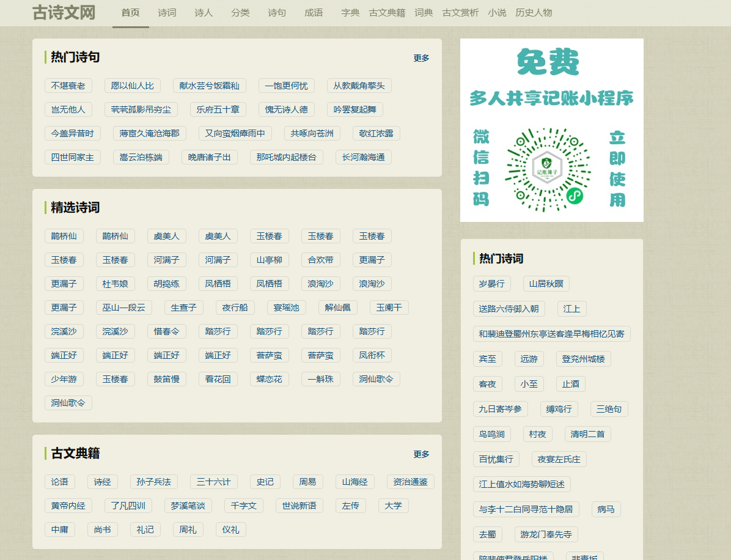Click the classic 史记
Image resolution: width=731 pixels, height=560 pixels.
tap(265, 482)
